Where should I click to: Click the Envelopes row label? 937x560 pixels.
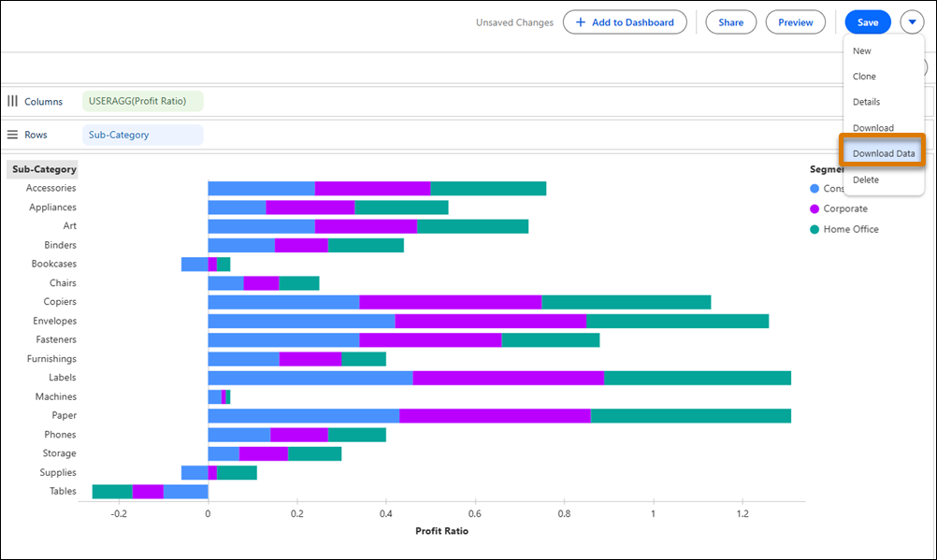54,321
